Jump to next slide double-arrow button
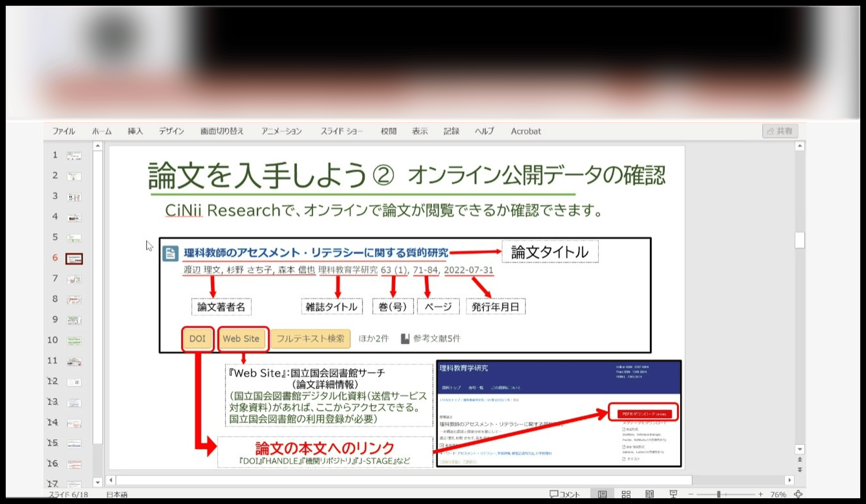Image resolution: width=866 pixels, height=504 pixels. click(x=800, y=470)
